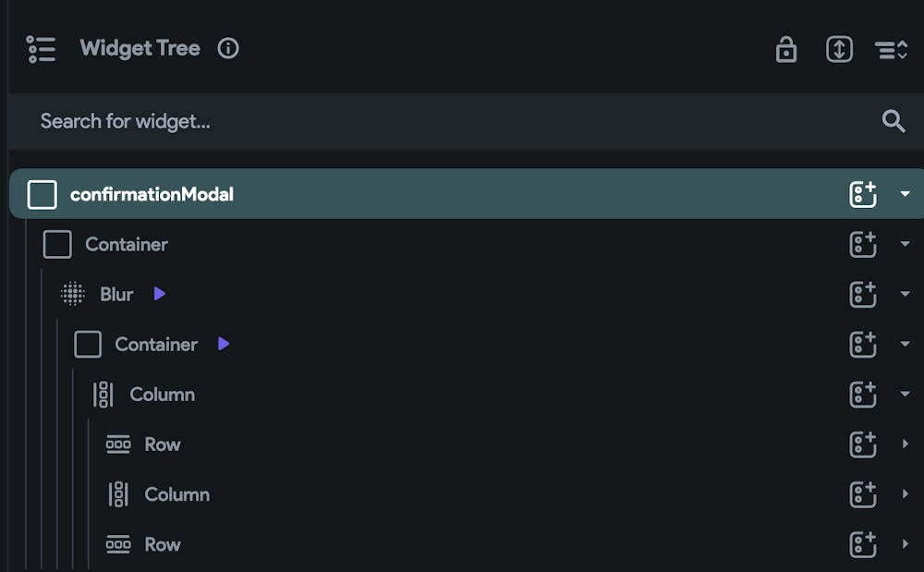Image resolution: width=924 pixels, height=572 pixels.
Task: Select the confirmationModal tree item
Action: point(467,194)
